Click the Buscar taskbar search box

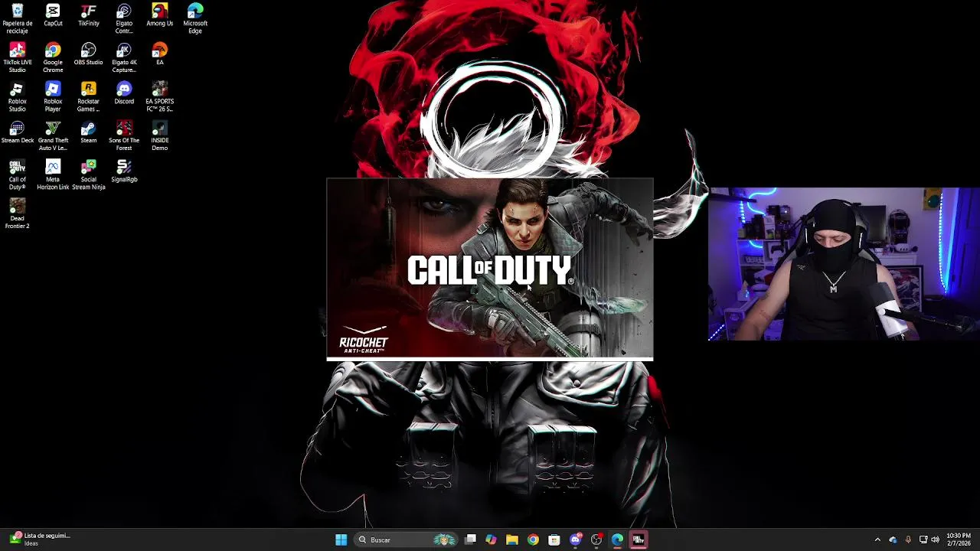[x=406, y=540]
